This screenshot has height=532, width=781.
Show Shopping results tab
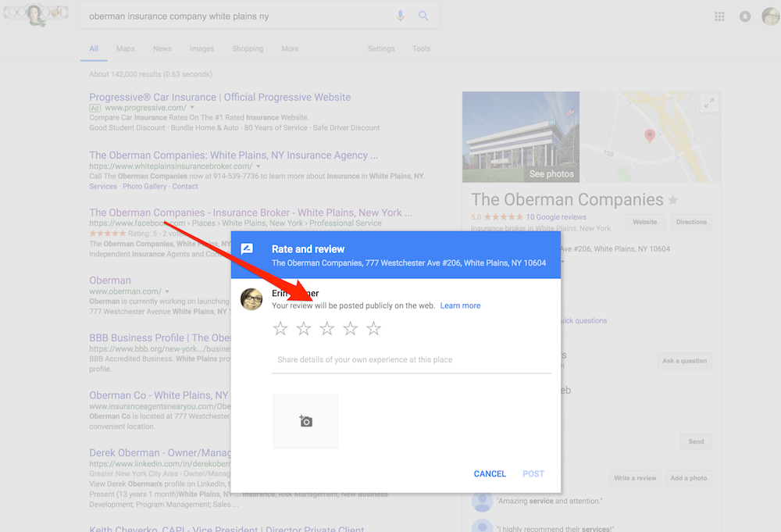point(248,48)
